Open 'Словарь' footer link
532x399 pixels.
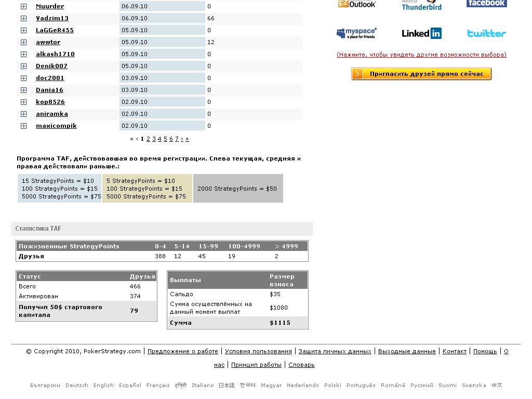302,365
